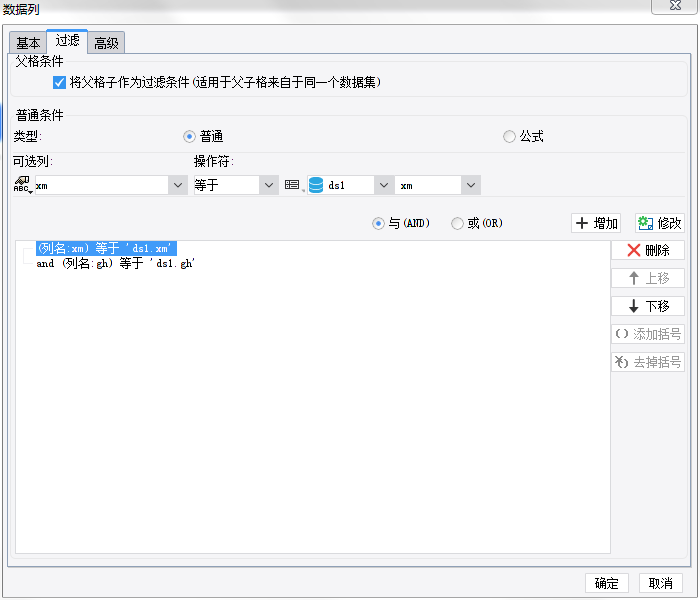Expand the ds1 dataset dropdown
The width and height of the screenshot is (700, 600).
coord(381,185)
